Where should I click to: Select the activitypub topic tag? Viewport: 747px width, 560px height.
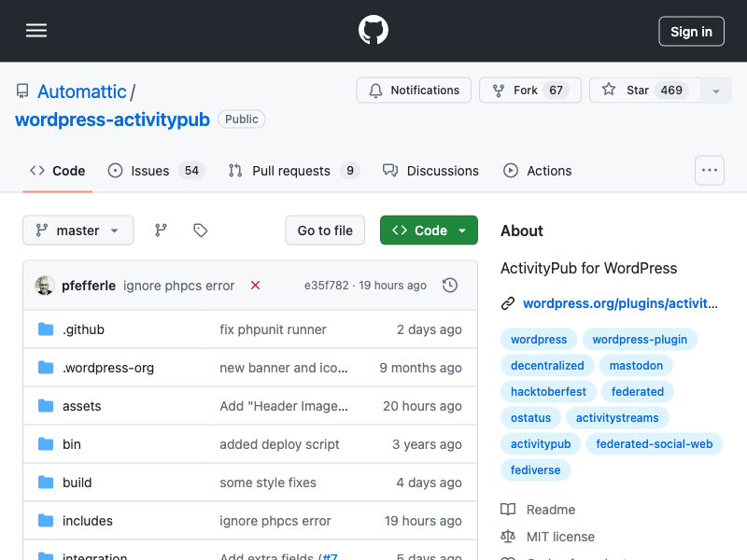[541, 444]
